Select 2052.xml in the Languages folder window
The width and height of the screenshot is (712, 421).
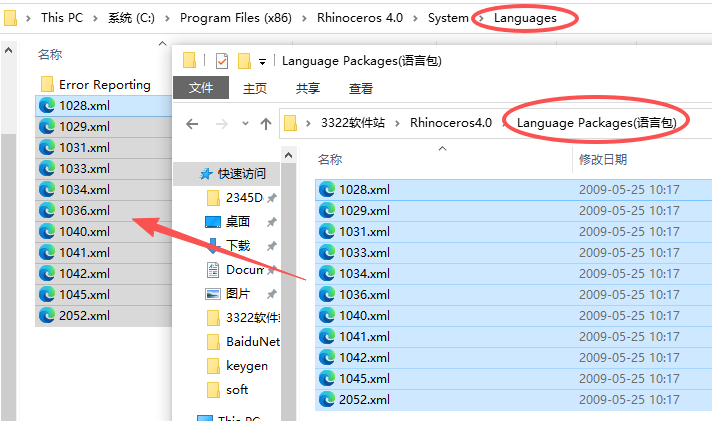104,315
